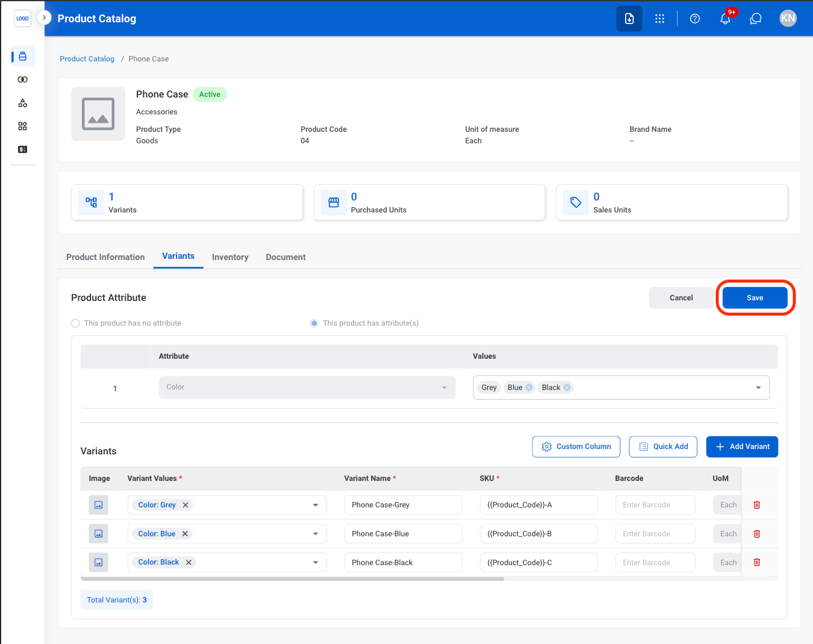Click the UoM Each field in Grey row
Viewport: 813px width, 644px height.
point(727,505)
